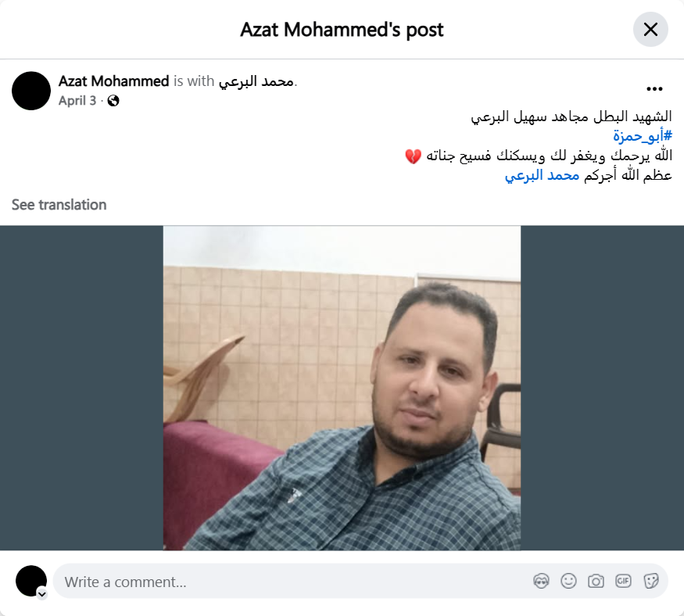Expand the commenter identity dropdown arrow

click(42, 594)
